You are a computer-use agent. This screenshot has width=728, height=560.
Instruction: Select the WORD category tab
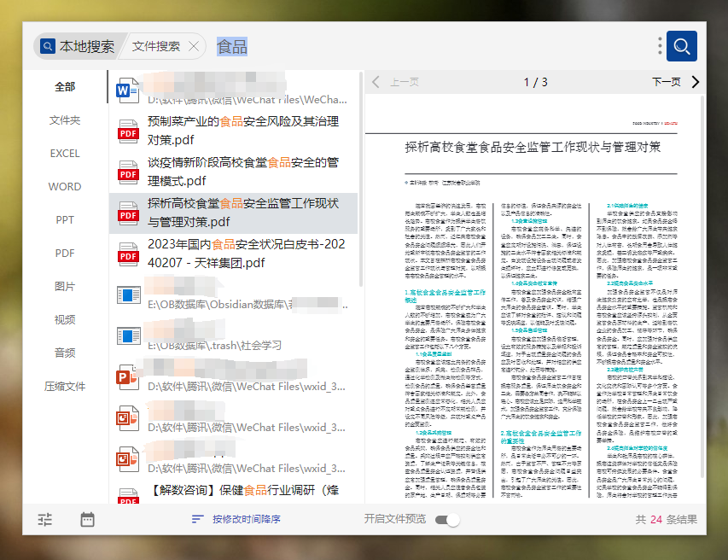65,187
